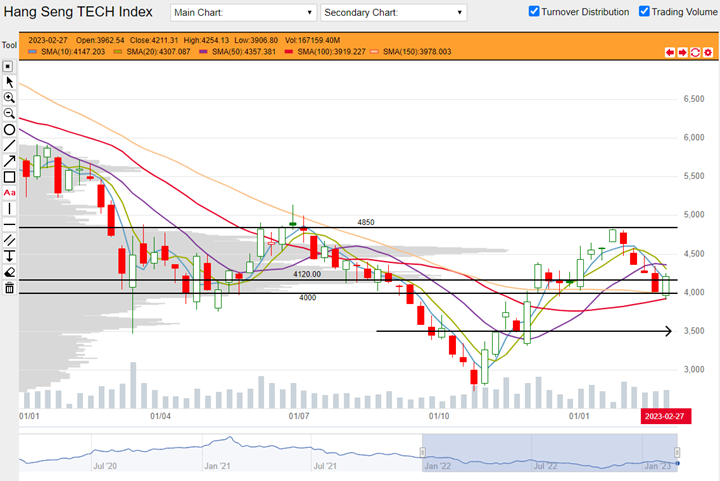Click the SMA(50) purple legend swatch
This screenshot has width=720, height=481.
pyautogui.click(x=203, y=52)
